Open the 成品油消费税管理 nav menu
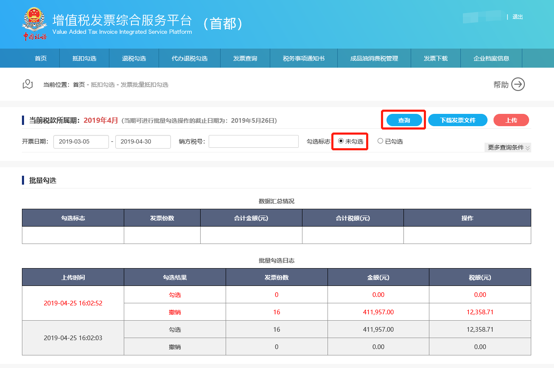Viewport: 554px width, 368px height. [x=374, y=58]
